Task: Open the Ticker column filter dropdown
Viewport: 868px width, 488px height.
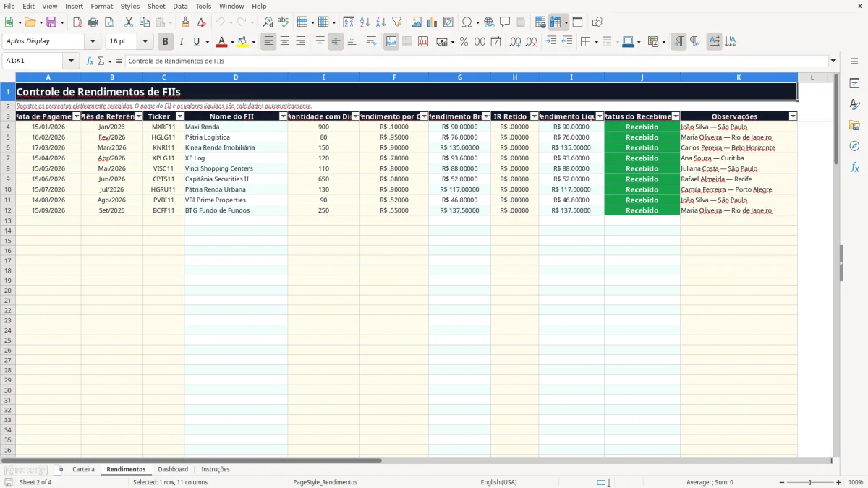Action: [x=180, y=116]
